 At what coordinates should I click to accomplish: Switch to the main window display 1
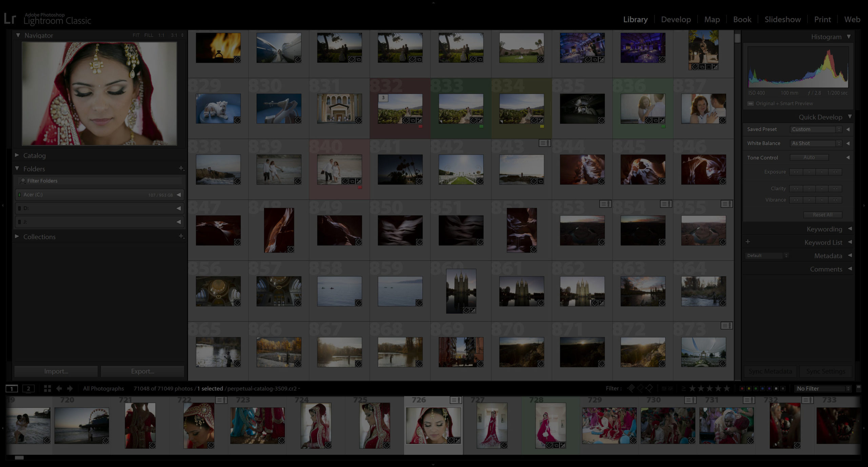pos(12,389)
